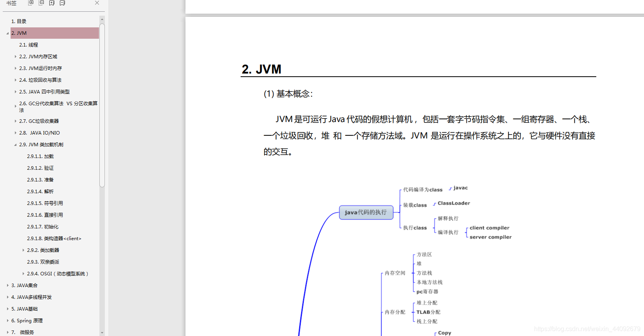The height and width of the screenshot is (336, 644).
Task: Open 2.9.1.8. 类构造器<client> bookmark
Action: [x=54, y=239]
